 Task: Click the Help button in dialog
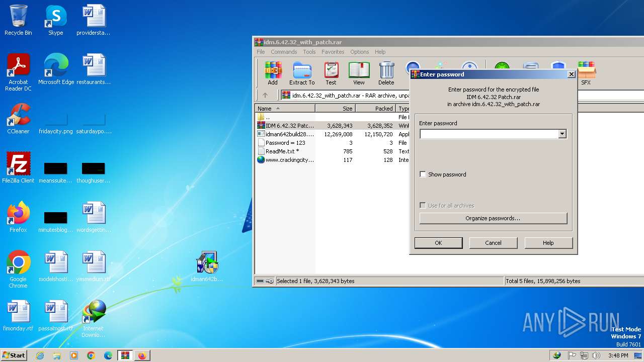548,243
